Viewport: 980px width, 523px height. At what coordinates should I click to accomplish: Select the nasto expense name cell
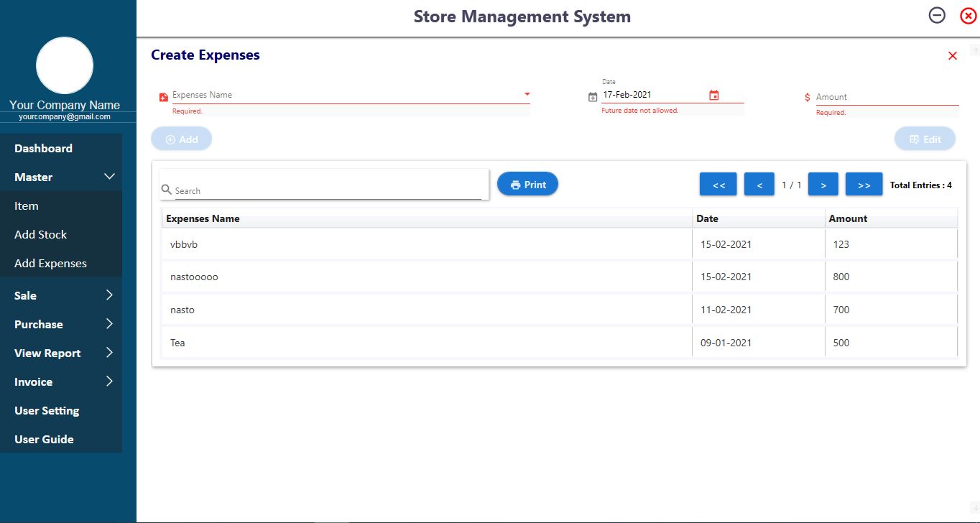427,310
